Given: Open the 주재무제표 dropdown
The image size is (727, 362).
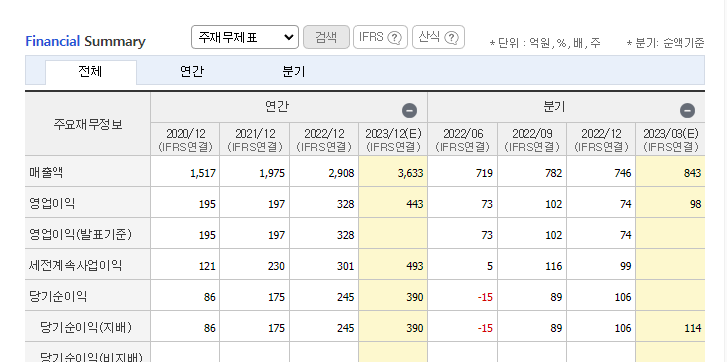Looking at the screenshot, I should pyautogui.click(x=245, y=37).
